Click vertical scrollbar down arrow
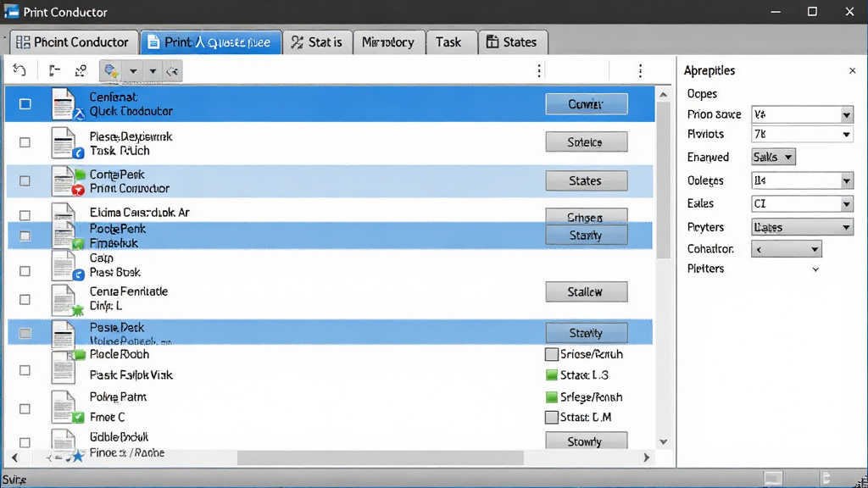Image resolution: width=868 pixels, height=488 pixels. (663, 442)
